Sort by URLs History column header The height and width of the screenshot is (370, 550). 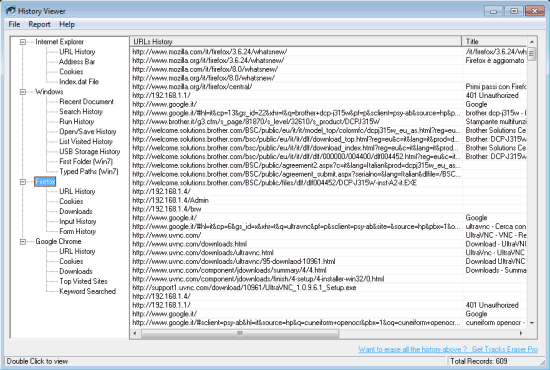[296, 42]
